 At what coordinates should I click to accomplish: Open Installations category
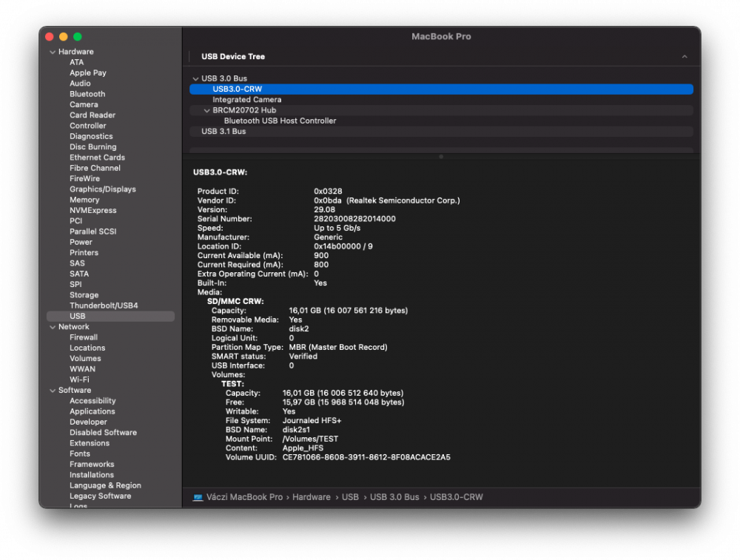92,475
